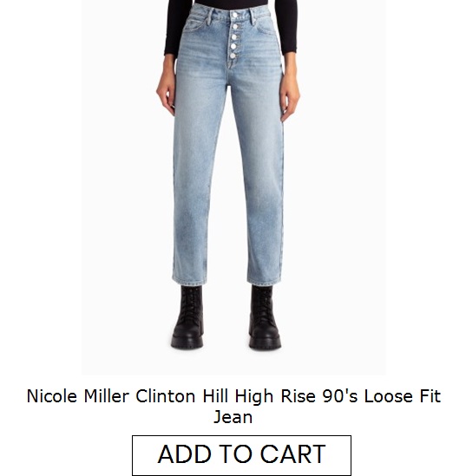
Task: Click the right black combat boot in photo
Action: 265,318
